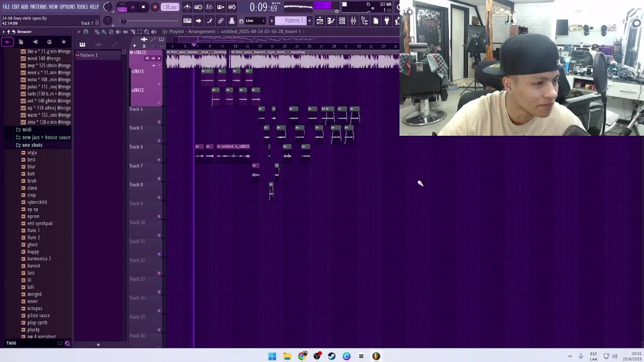Click the stamp tool icon in toolbar
This screenshot has width=644, height=362.
click(x=231, y=21)
